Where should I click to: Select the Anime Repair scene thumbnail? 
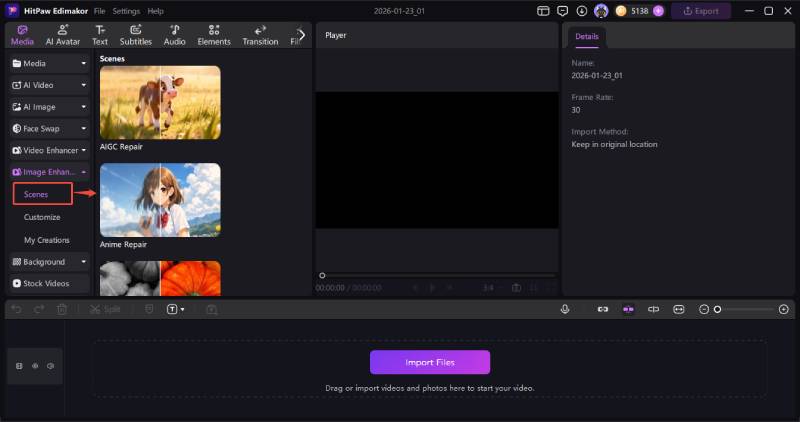[x=160, y=200]
